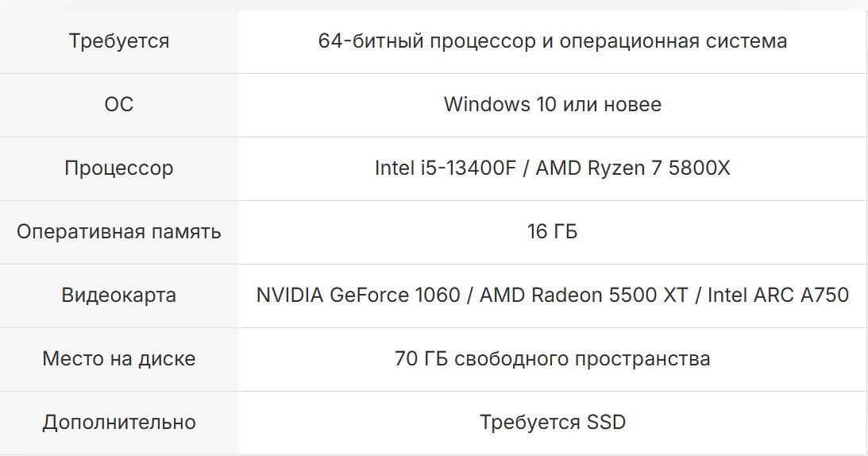Click the "70 ГБ свободного пространства" value
Image resolution: width=868 pixels, height=456 pixels.
click(553, 359)
